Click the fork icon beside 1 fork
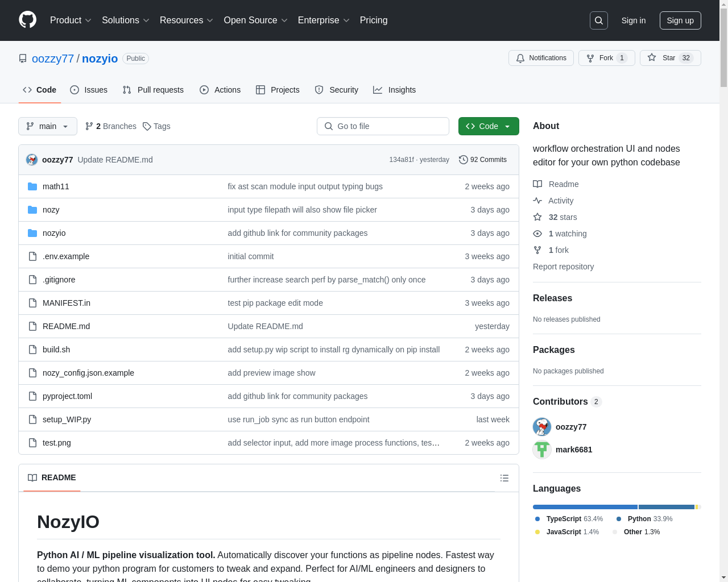The image size is (728, 582). tap(537, 250)
